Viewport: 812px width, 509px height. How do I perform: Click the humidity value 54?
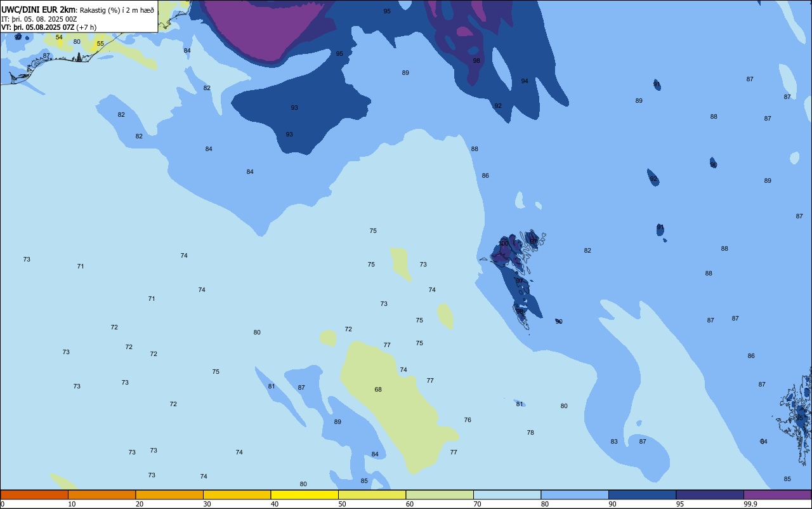coord(59,37)
